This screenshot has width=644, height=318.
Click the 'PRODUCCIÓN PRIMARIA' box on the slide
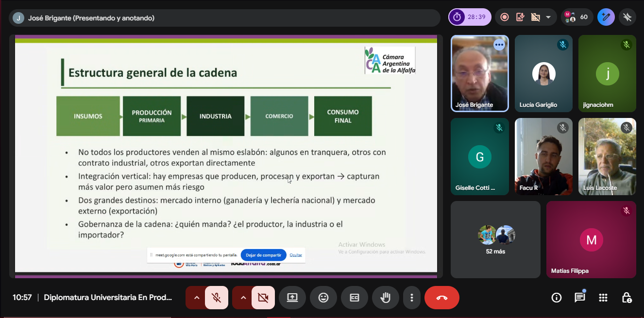pyautogui.click(x=152, y=116)
